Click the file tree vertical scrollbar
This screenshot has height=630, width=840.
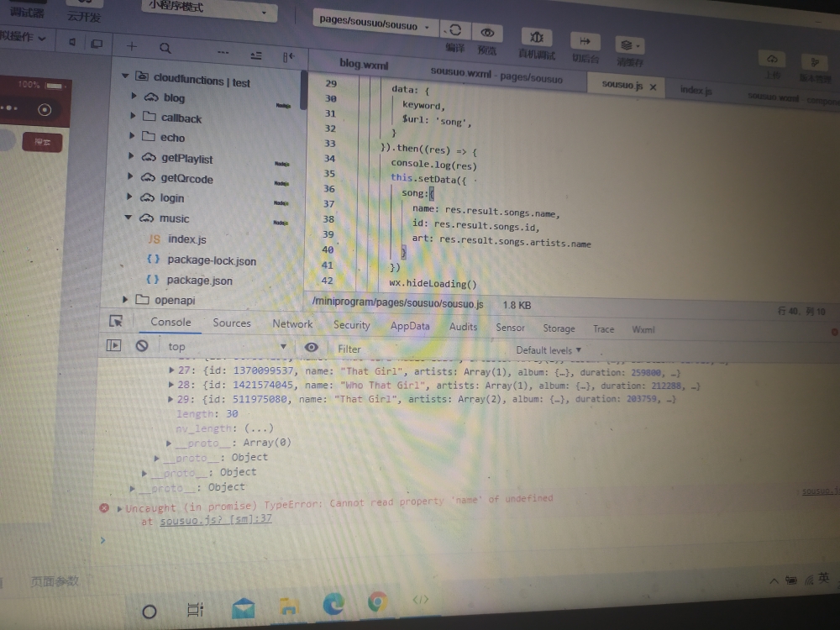(x=303, y=90)
